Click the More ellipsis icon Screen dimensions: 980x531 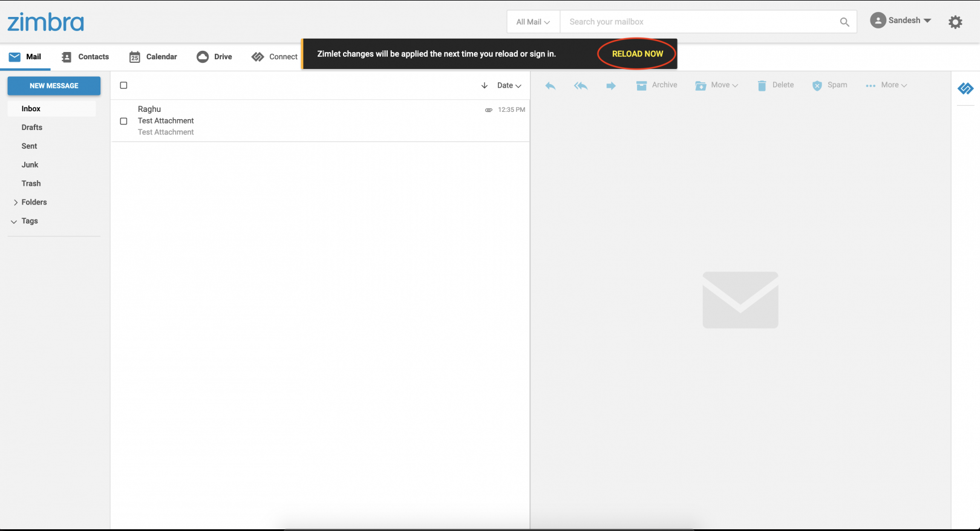pyautogui.click(x=871, y=86)
